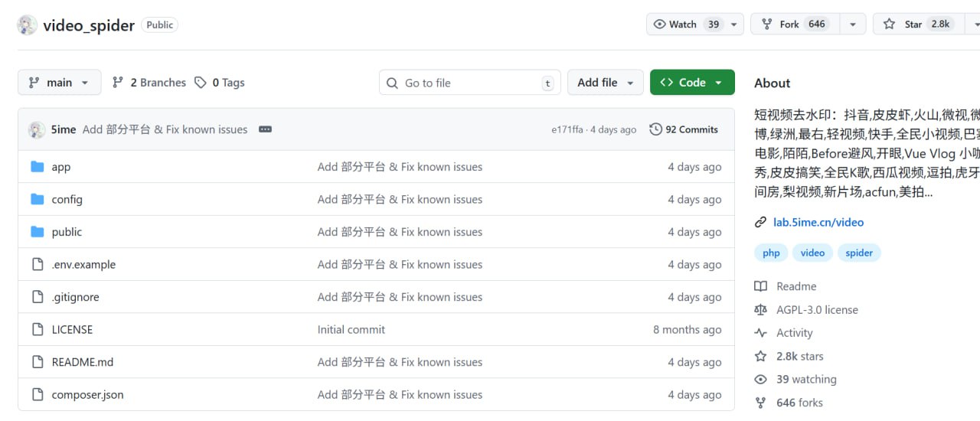Viewport: 980px width, 421px height.
Task: Click the repository owner avatar beside video_spider
Action: click(x=27, y=24)
